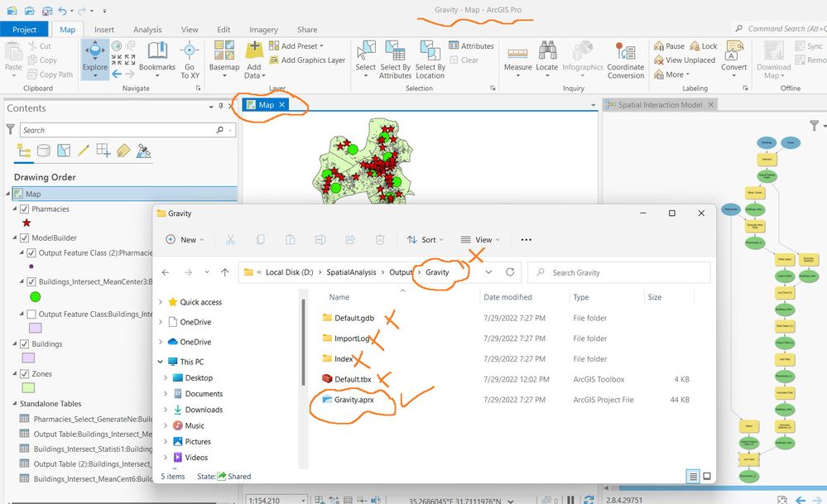Click the green Buildings_Intersect_MeanCenter3 symbol
This screenshot has height=504, width=827.
coord(36,297)
